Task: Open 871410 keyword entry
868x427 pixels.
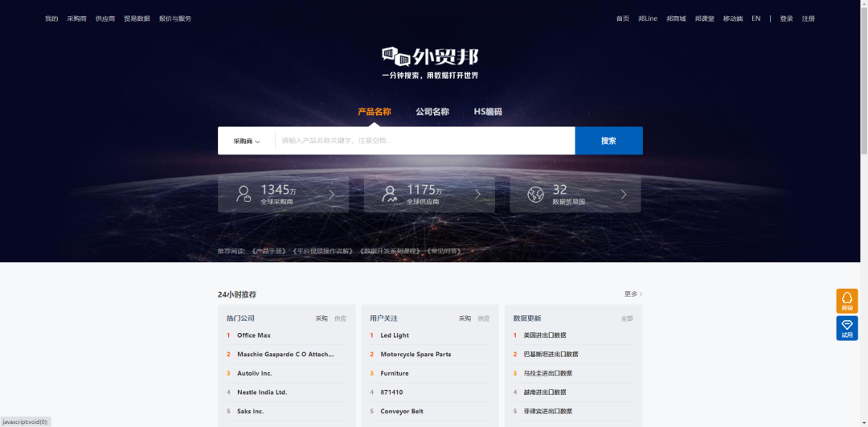Action: 391,392
